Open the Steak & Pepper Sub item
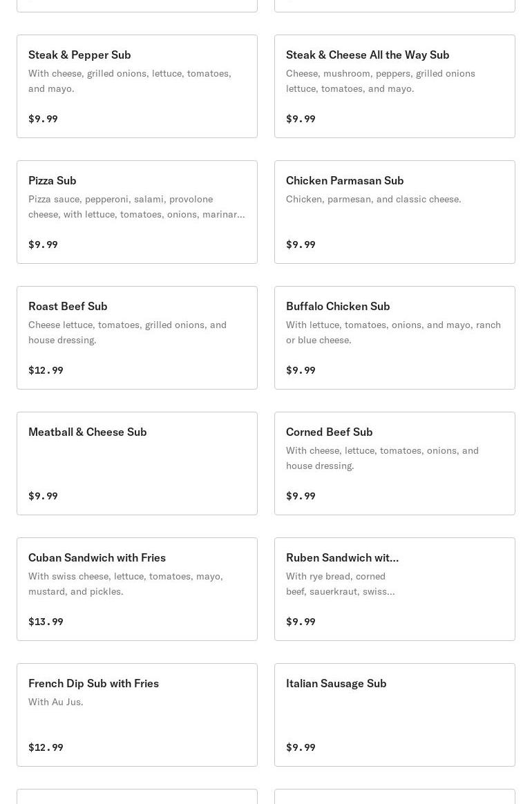The width and height of the screenshot is (532, 804). (x=137, y=86)
